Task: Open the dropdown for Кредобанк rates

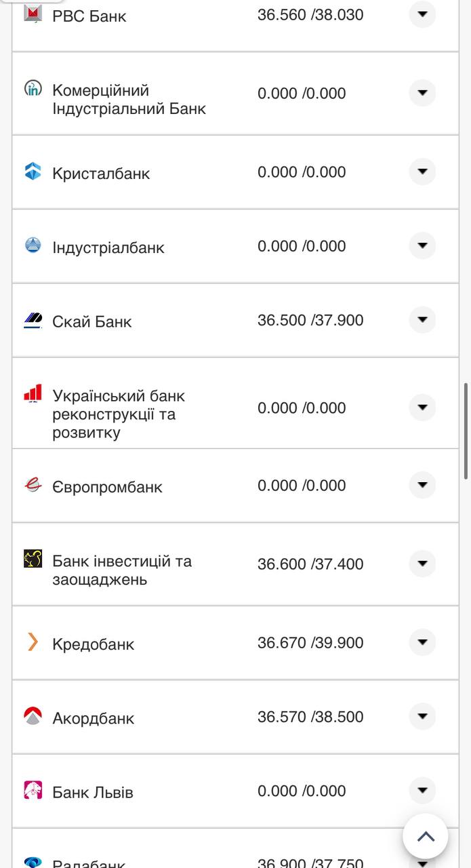Action: click(422, 639)
